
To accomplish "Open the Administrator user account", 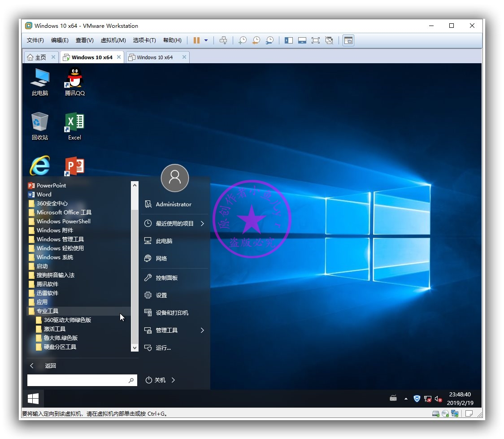I will coord(174,204).
